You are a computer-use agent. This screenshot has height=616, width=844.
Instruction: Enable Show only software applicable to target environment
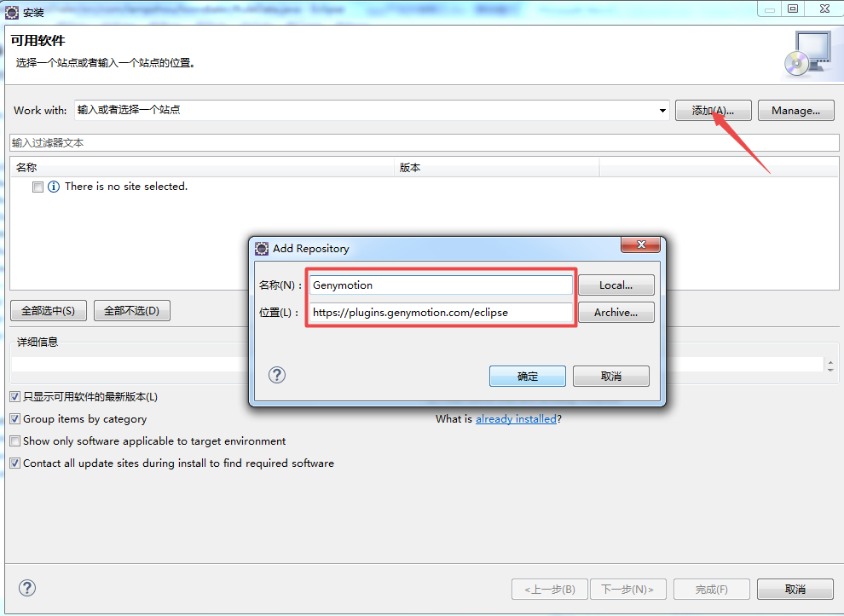tap(15, 441)
